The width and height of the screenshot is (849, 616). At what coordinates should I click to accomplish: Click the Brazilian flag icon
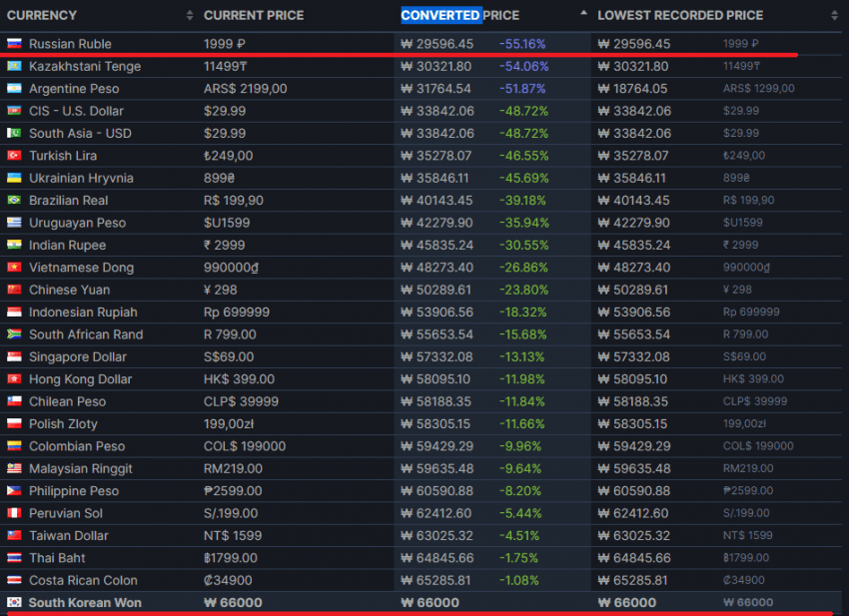point(14,201)
